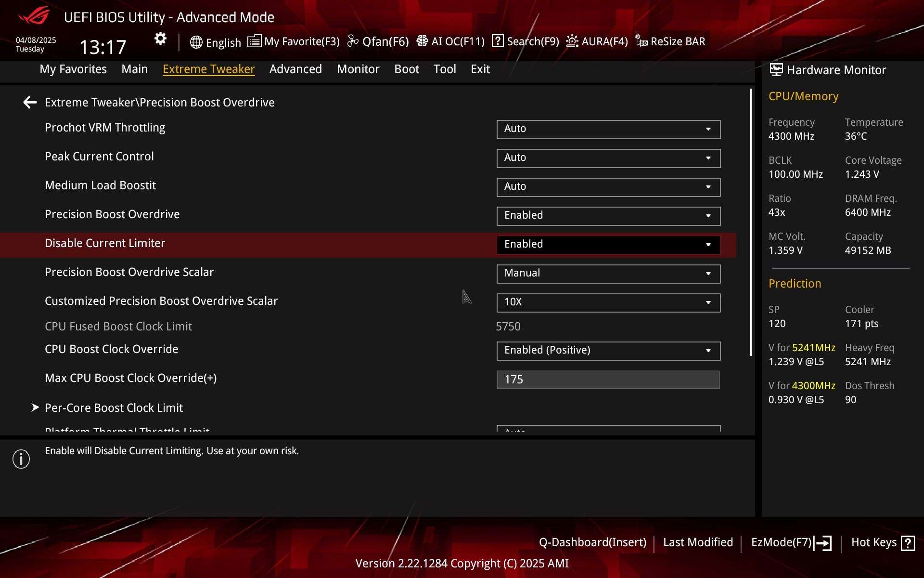Viewport: 924px width, 578px height.
Task: Toggle Precision Boost Overdrive Enabled setting
Action: click(x=608, y=216)
